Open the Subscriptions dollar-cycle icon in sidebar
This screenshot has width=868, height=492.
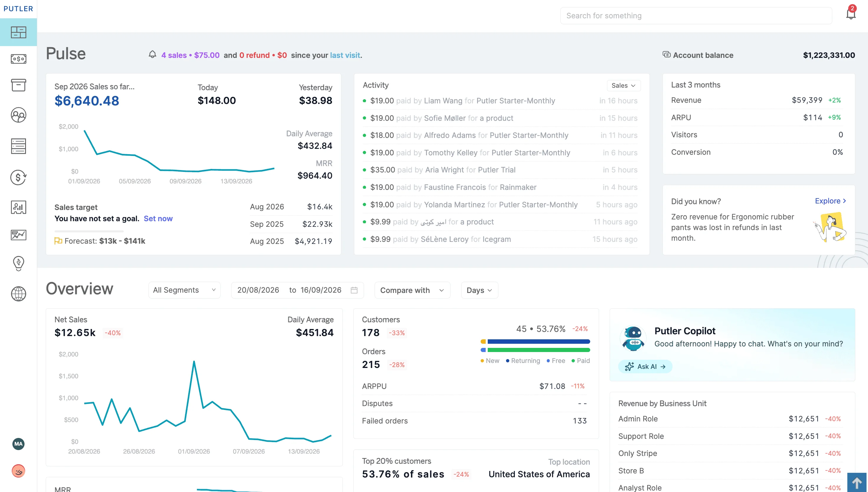coord(18,177)
